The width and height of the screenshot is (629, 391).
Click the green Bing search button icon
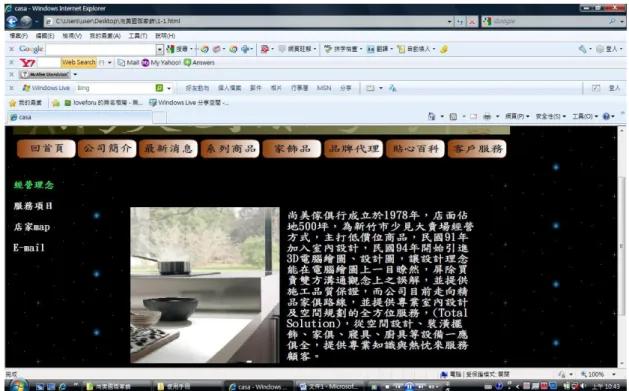tap(159, 88)
